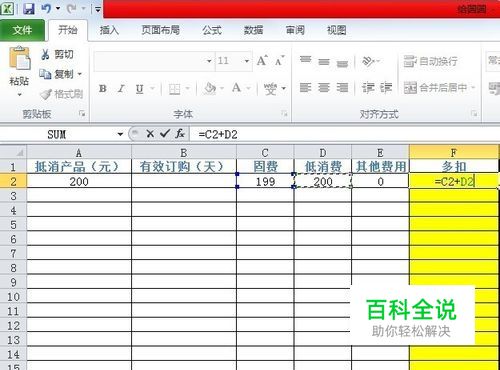The height and width of the screenshot is (370, 500).
Task: Open the Paste options dropdown arrow
Action: (x=19, y=95)
